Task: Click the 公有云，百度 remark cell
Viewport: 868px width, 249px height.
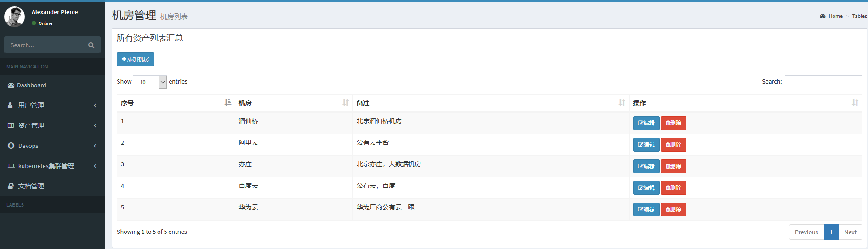Action: point(491,188)
